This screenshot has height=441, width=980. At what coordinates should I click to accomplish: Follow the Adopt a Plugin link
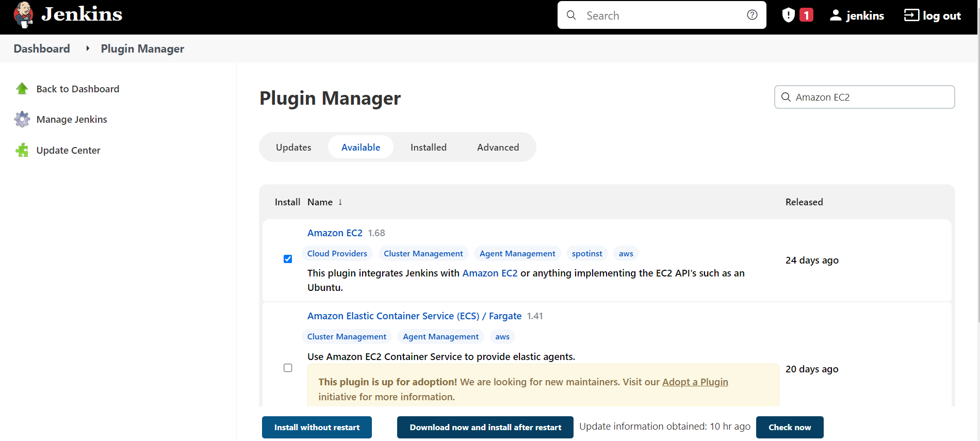695,382
